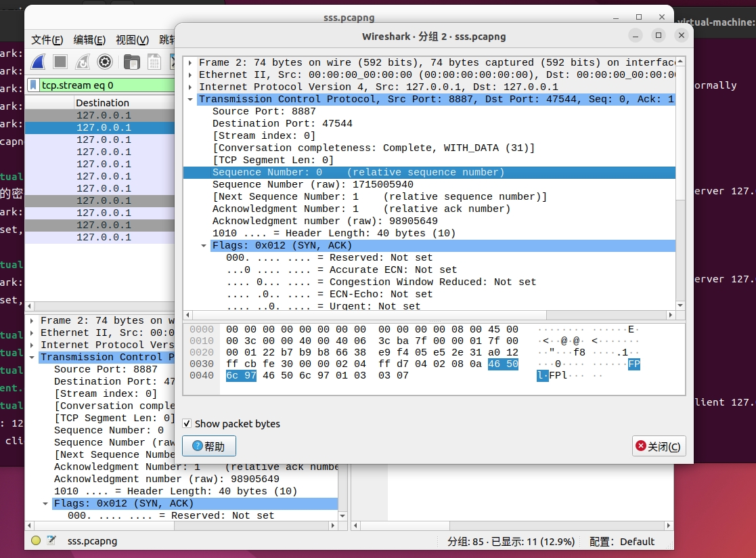Viewport: 756px width, 558px height.
Task: Click main details pane horizontal scrollbar
Action: pos(181,525)
